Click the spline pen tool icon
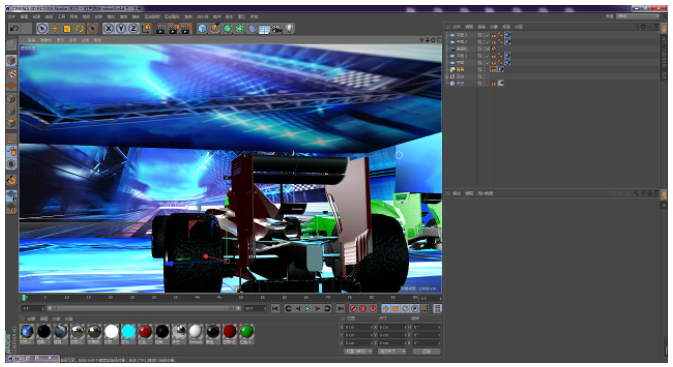 click(x=215, y=29)
